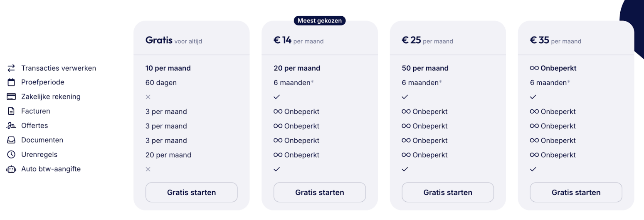Click the infinity icon beside bold Onbeperkt
Viewport: 644px width, 220px height.
(x=534, y=68)
